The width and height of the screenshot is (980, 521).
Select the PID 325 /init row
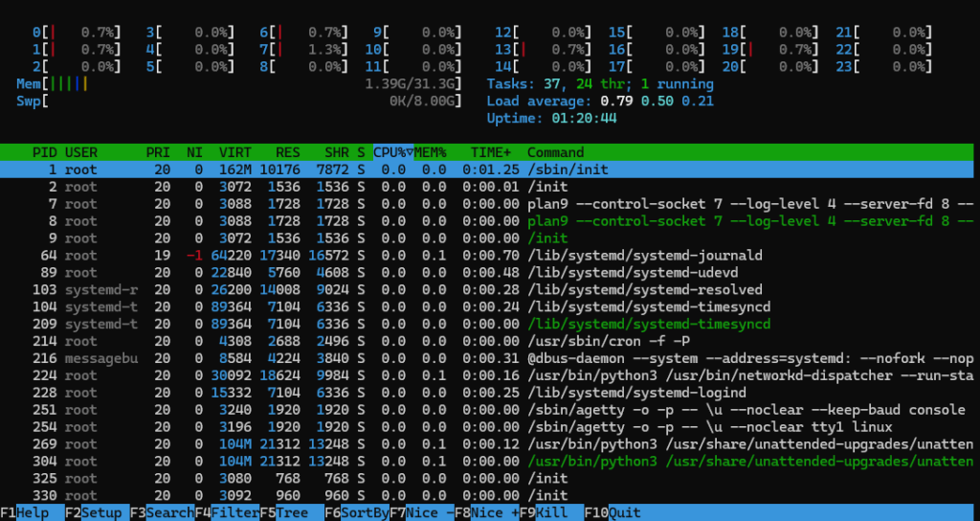pyautogui.click(x=487, y=479)
